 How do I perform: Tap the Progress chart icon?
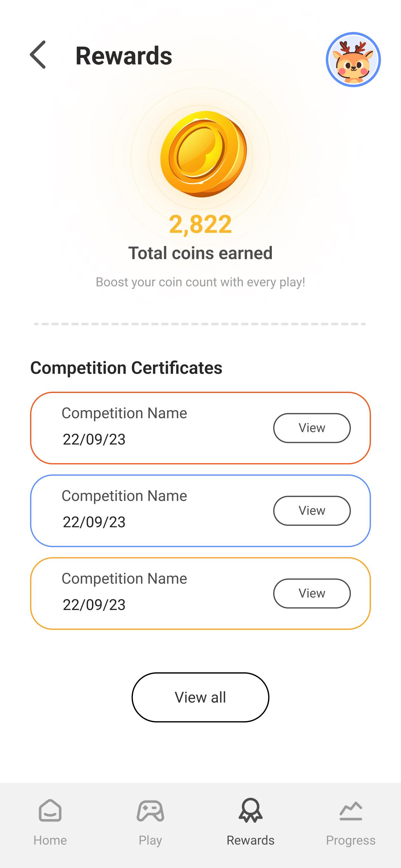coord(350,811)
